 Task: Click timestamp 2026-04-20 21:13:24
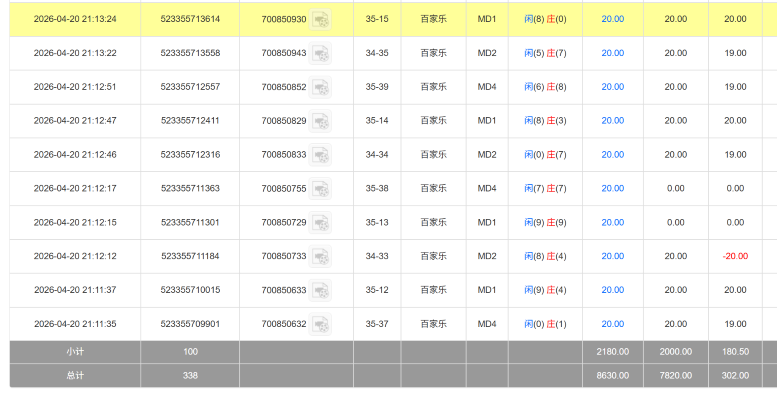(x=75, y=19)
